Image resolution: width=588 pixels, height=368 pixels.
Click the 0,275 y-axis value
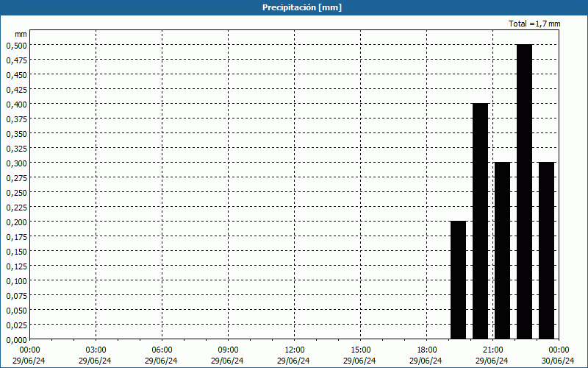pyautogui.click(x=16, y=177)
